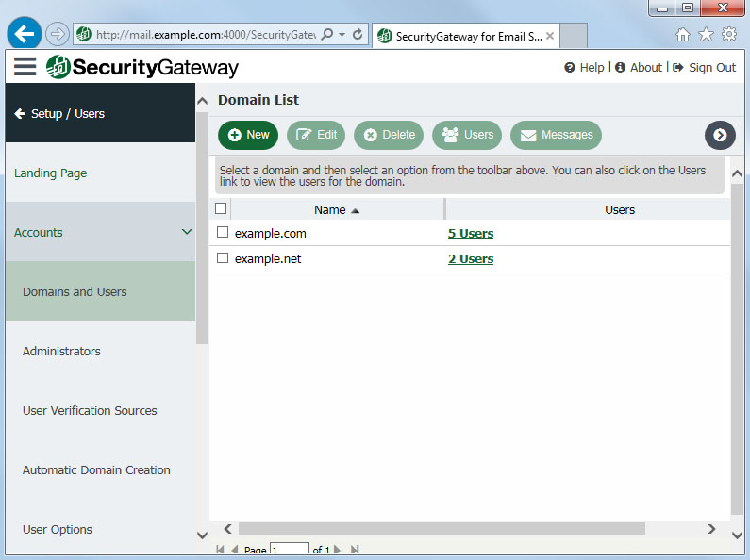
Task: Go to next page icon
Action: (x=337, y=550)
